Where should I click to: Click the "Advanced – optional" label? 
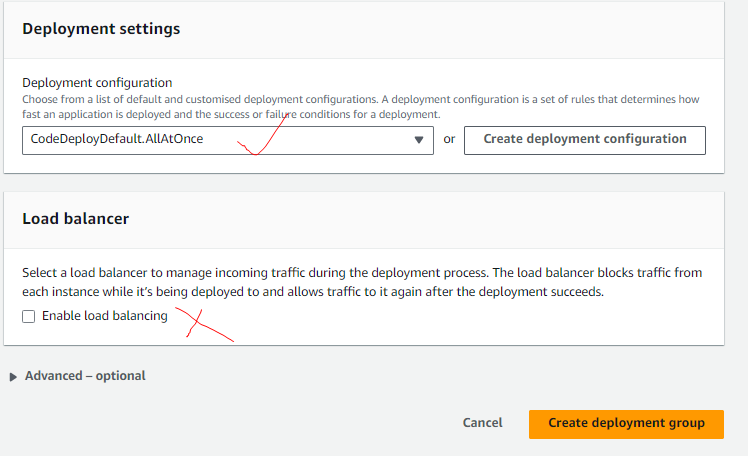(85, 376)
